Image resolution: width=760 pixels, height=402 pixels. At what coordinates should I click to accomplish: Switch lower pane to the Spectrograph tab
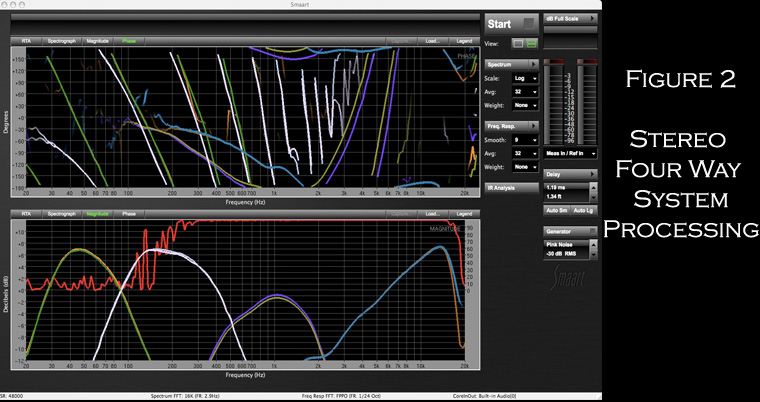pyautogui.click(x=62, y=214)
